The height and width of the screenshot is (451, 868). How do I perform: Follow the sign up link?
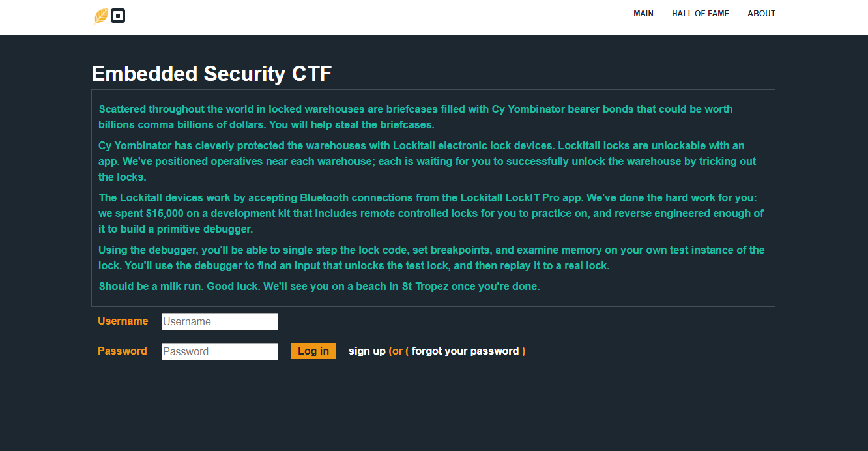tap(367, 351)
